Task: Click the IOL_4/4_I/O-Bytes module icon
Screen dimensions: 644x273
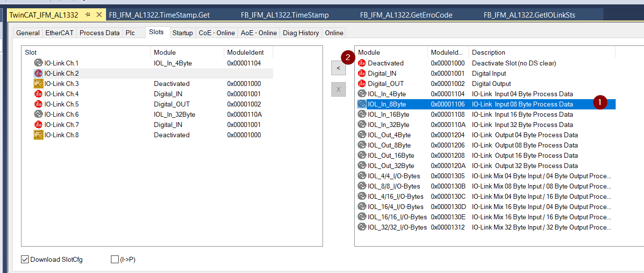Action: [x=362, y=176]
